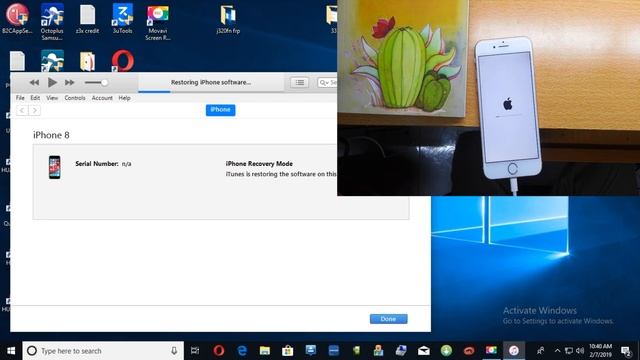Click the Previous track rewind button in iTunes
The image size is (640, 360).
tap(34, 82)
